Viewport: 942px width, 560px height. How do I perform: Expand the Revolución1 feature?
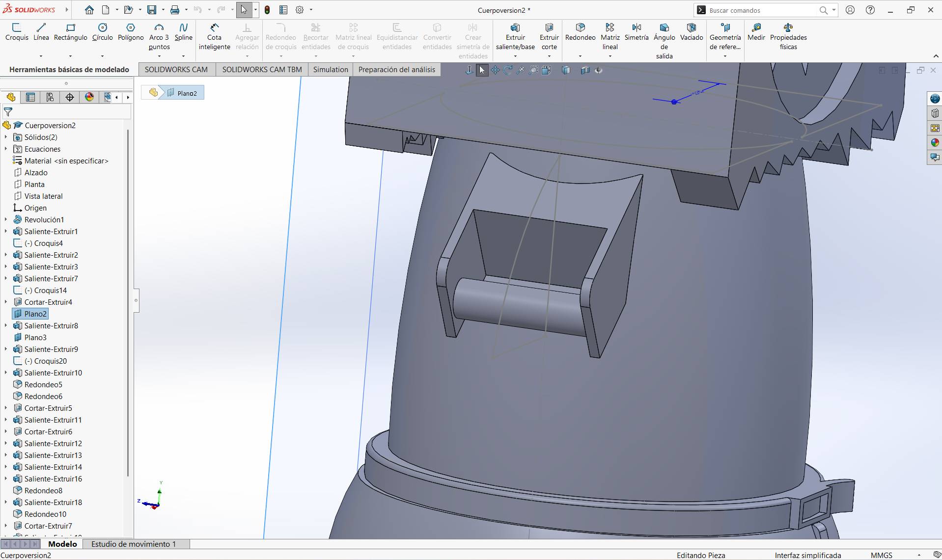pos(6,220)
